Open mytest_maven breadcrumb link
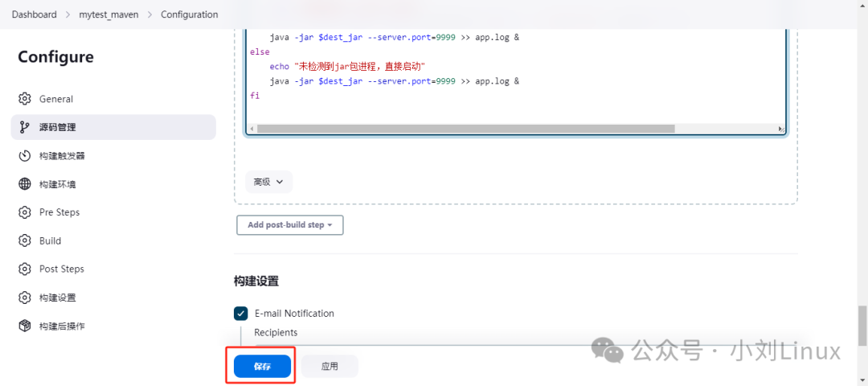The image size is (868, 386). (108, 14)
